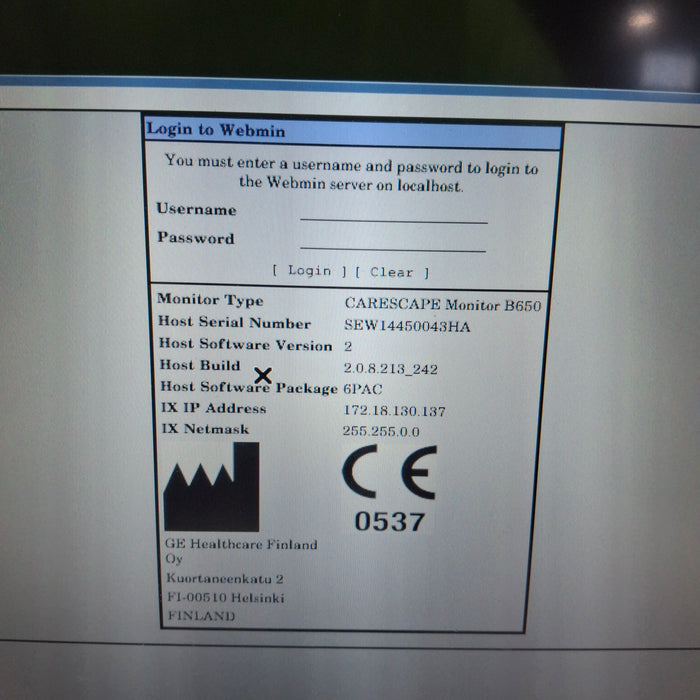Click the Password input field
The height and width of the screenshot is (700, 700).
pyautogui.click(x=392, y=242)
